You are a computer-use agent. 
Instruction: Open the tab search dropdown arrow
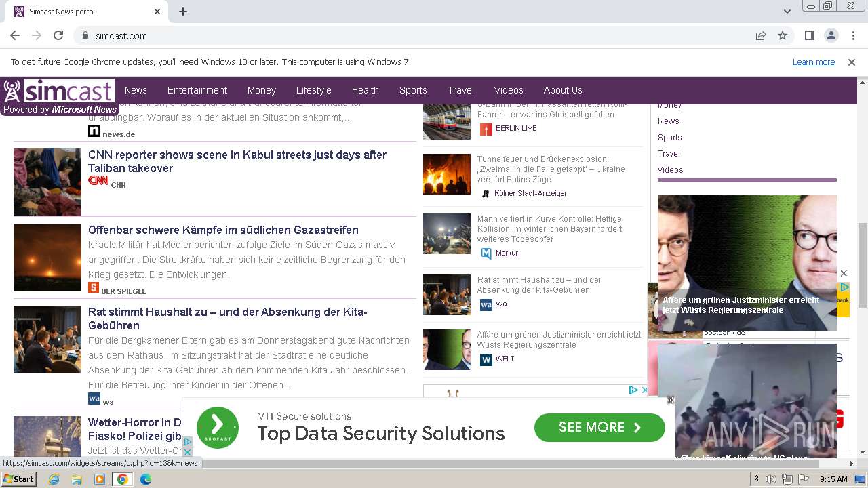[787, 12]
